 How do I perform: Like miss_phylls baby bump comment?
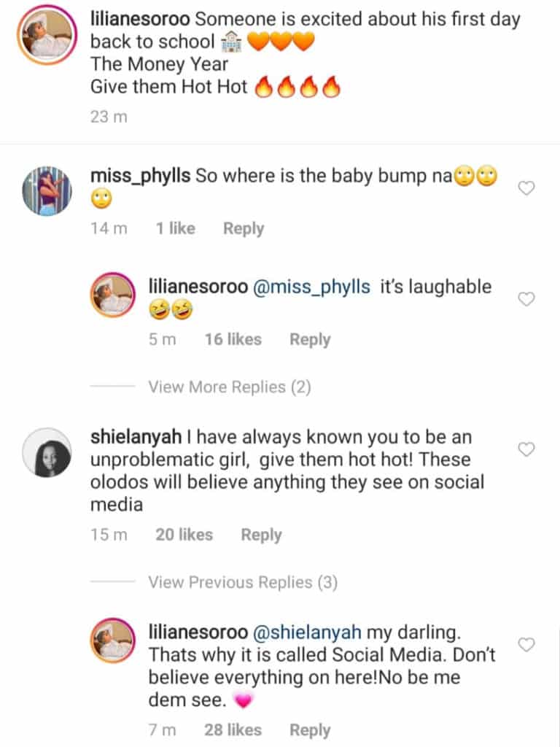526,188
